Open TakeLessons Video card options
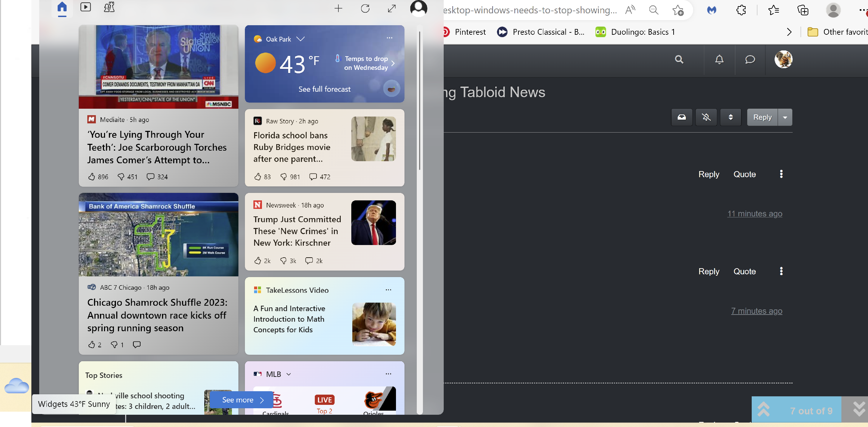Screen dimensions: 868x427 pyautogui.click(x=388, y=290)
